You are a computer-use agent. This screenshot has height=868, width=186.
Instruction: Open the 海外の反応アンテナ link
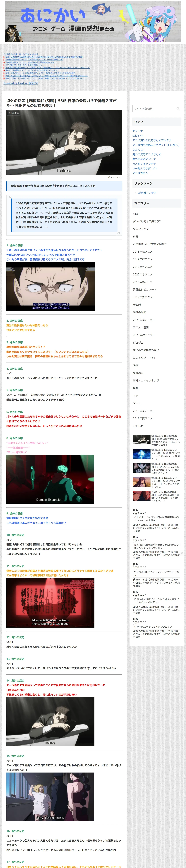(144, 159)
